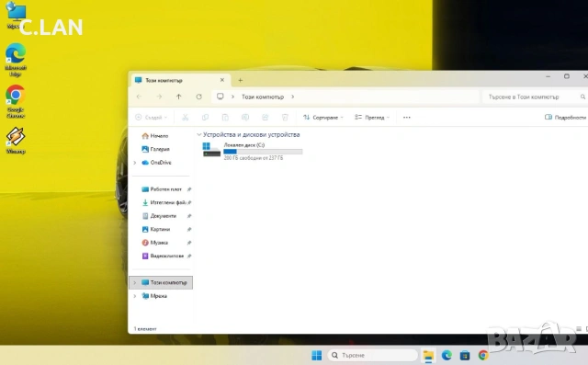This screenshot has width=588, height=365.
Task: Open Chrome from the taskbar
Action: 483,355
